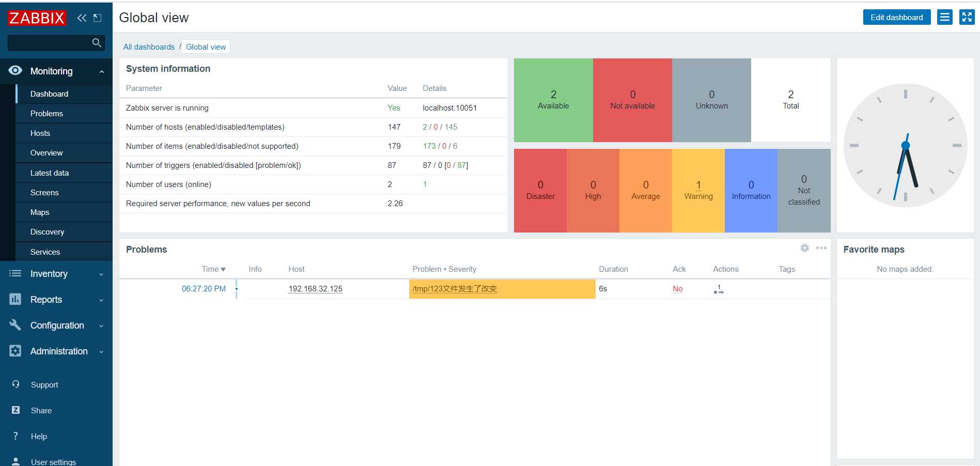Viewport: 980px width, 466px height.
Task: Open Dashboard in Monitoring menu
Action: click(x=64, y=94)
